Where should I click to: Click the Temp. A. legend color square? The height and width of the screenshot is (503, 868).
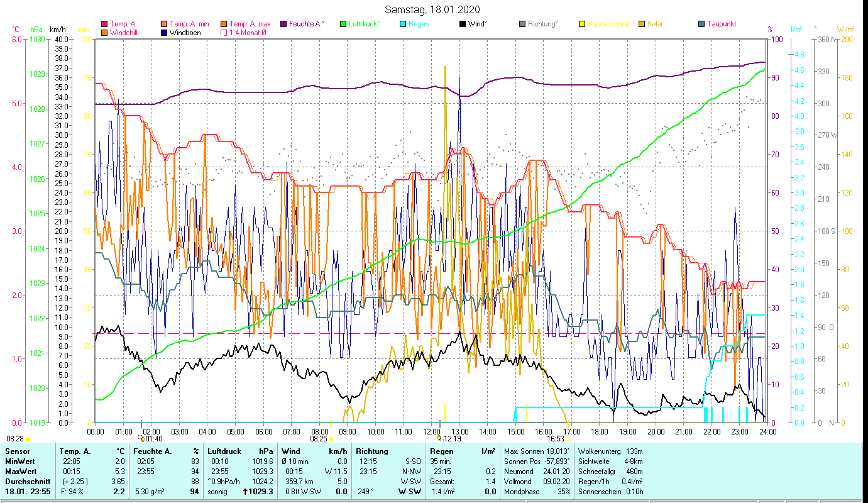point(104,24)
